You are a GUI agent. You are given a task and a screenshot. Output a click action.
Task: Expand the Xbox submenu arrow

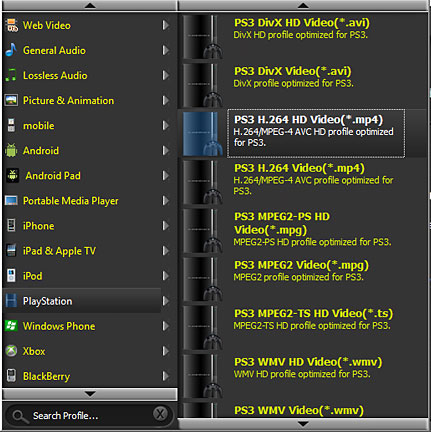165,351
